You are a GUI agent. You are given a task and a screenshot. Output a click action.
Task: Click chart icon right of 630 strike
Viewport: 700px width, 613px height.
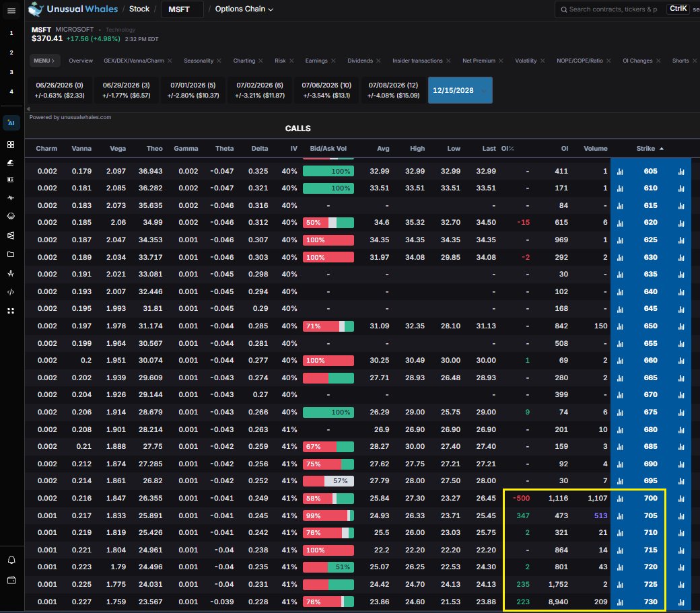[x=681, y=258]
